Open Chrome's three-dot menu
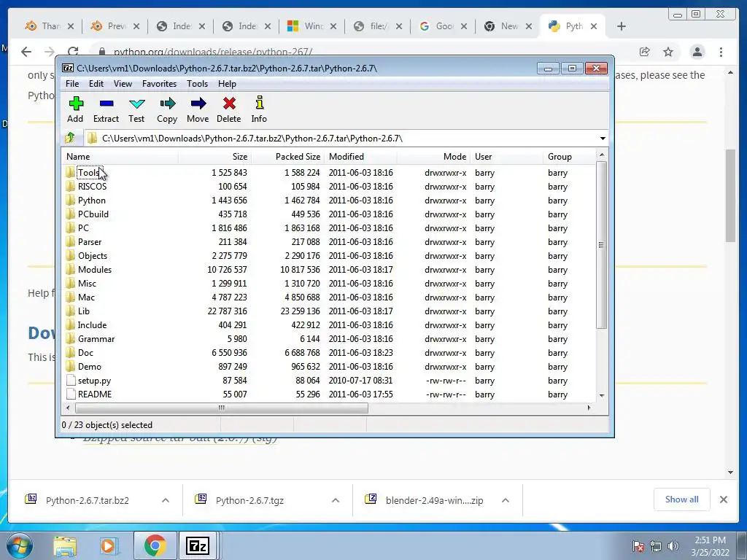The image size is (747, 560). click(721, 52)
